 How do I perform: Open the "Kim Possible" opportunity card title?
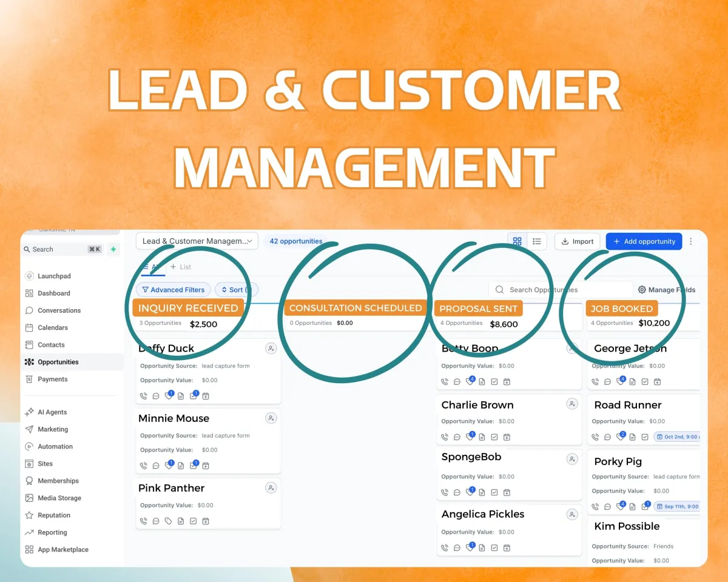[x=627, y=526]
